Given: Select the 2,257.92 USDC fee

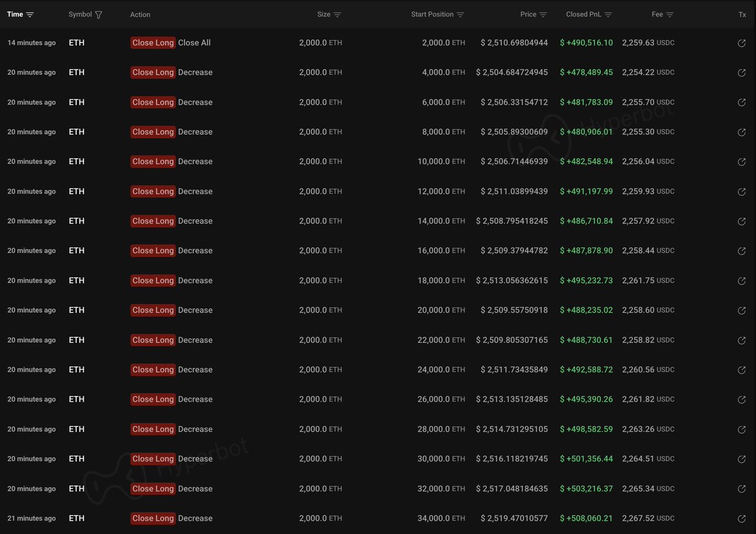Looking at the screenshot, I should click(648, 221).
